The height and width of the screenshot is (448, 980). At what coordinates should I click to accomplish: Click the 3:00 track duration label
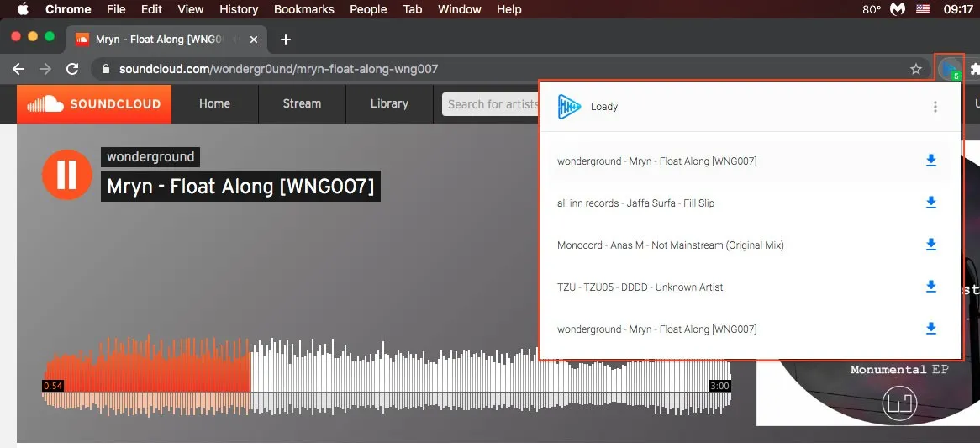(720, 386)
